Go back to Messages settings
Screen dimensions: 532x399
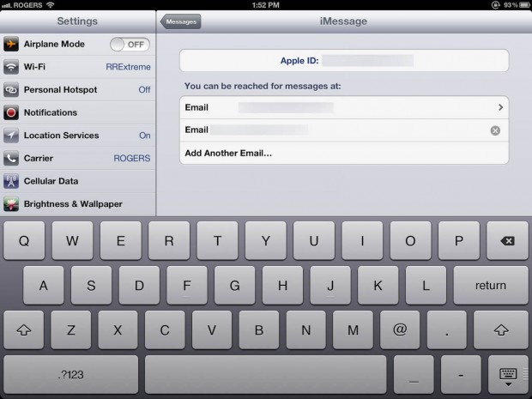[x=180, y=21]
